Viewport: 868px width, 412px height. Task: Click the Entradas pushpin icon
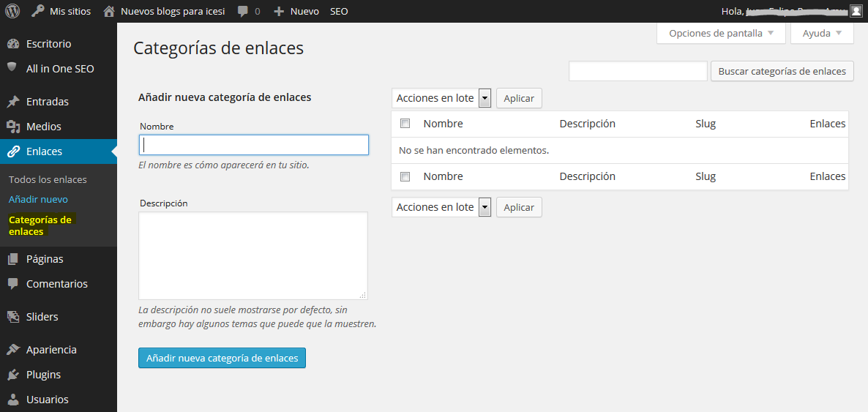pos(12,102)
